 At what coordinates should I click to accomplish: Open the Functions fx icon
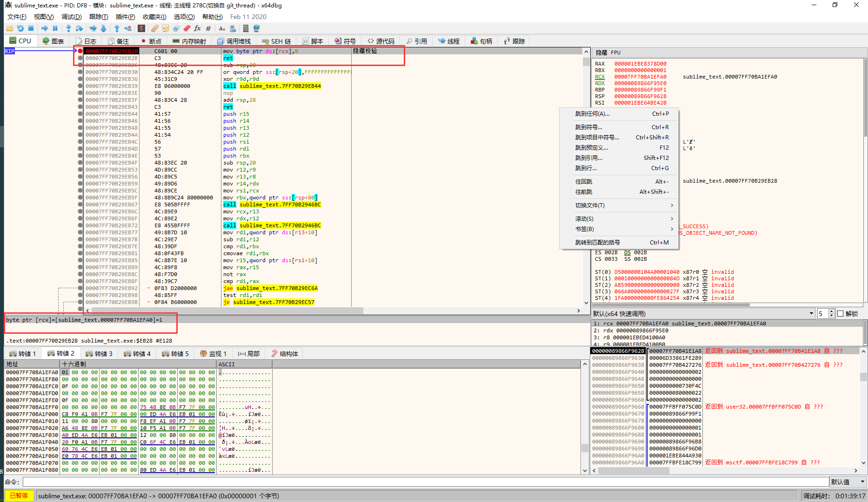198,28
